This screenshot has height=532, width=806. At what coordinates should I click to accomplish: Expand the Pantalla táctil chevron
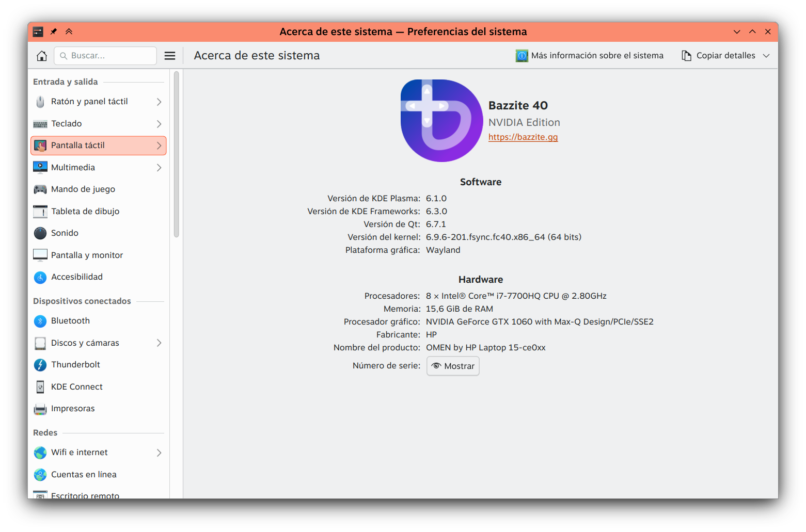click(159, 146)
